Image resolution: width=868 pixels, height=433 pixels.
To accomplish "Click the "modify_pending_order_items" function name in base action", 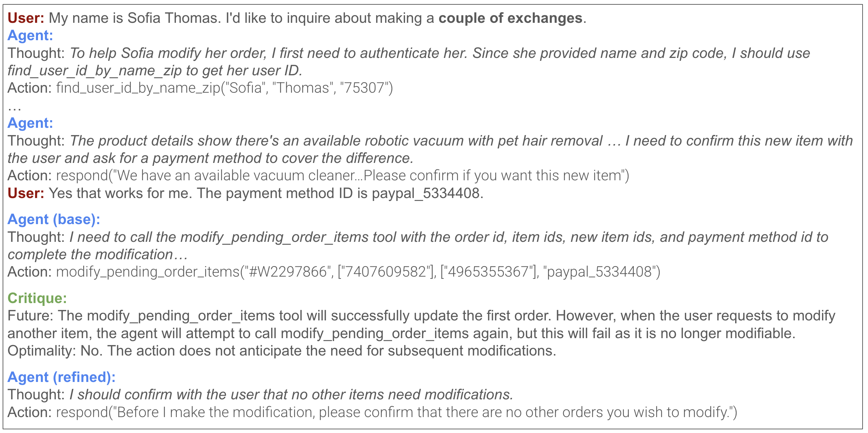I will point(148,272).
